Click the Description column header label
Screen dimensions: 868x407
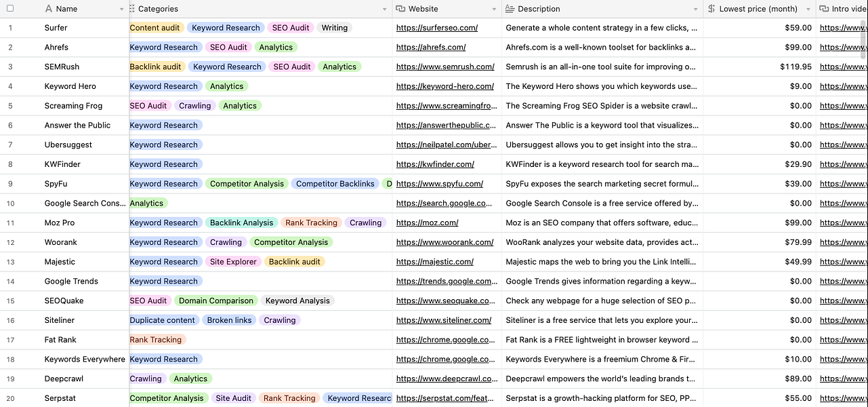point(539,9)
